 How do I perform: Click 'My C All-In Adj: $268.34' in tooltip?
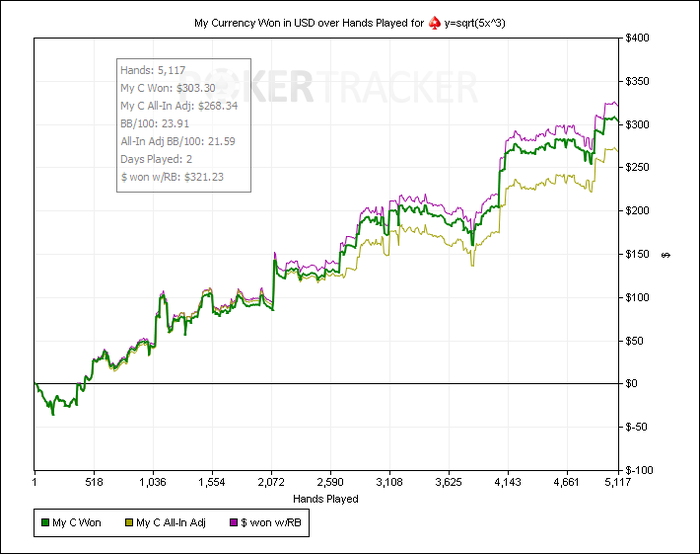(x=179, y=106)
